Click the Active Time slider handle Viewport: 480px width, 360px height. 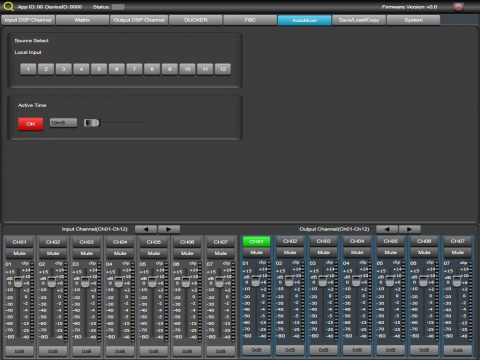[92, 123]
